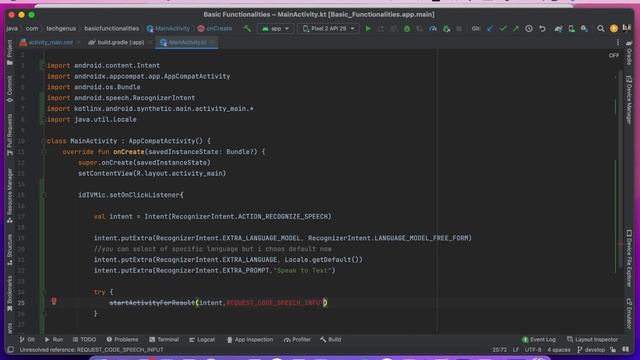
Task: Click Git Commit checkmark icon
Action: coord(503,29)
